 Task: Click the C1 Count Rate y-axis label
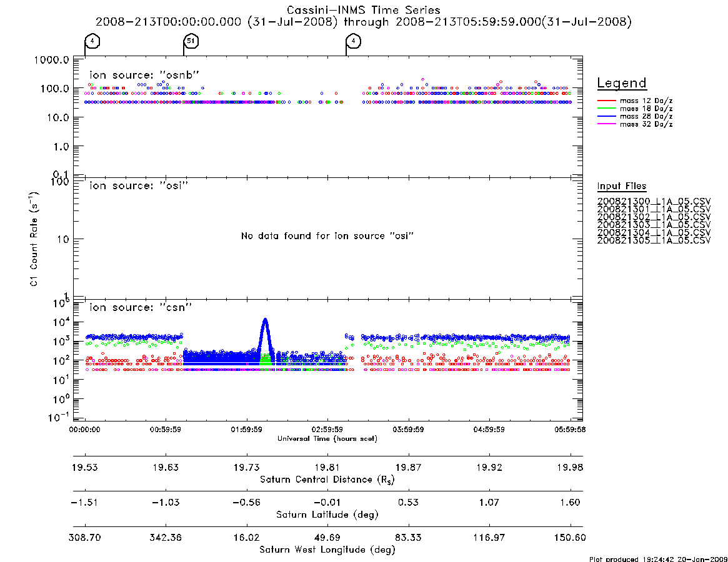pos(34,239)
